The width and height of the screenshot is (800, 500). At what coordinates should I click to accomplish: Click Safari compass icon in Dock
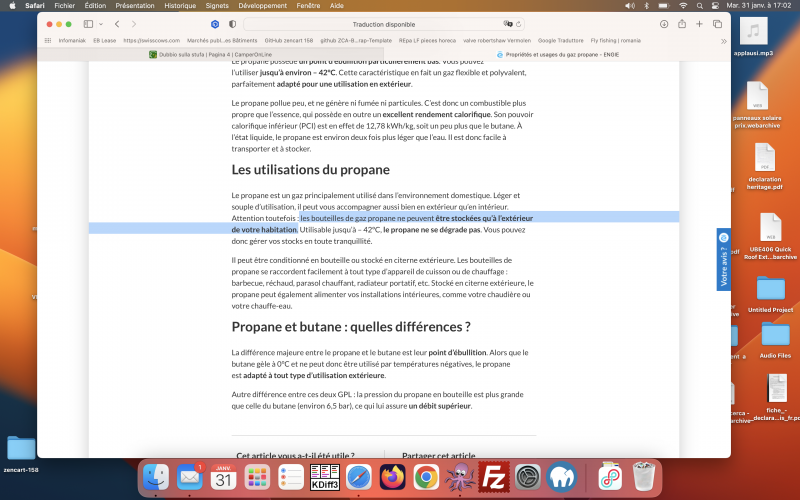359,478
